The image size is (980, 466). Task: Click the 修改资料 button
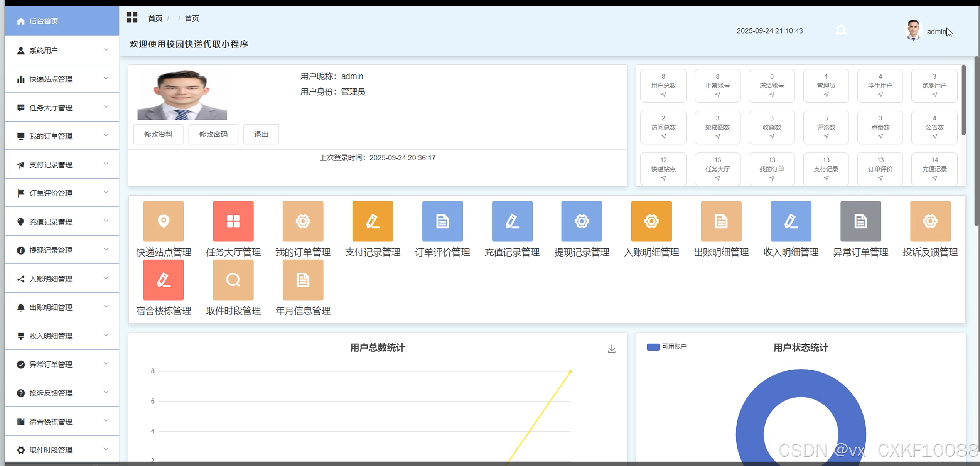[x=158, y=134]
